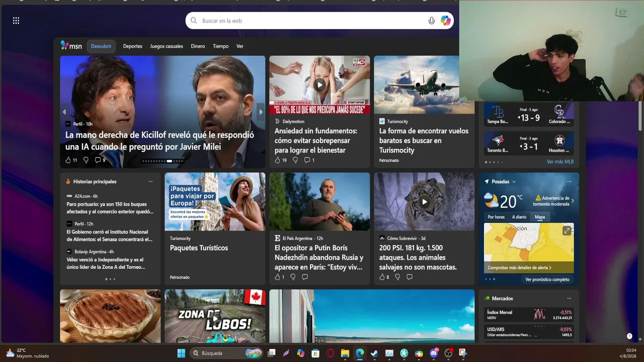Open Snipping Tool from the taskbar
The width and height of the screenshot is (644, 362).
[x=463, y=353]
